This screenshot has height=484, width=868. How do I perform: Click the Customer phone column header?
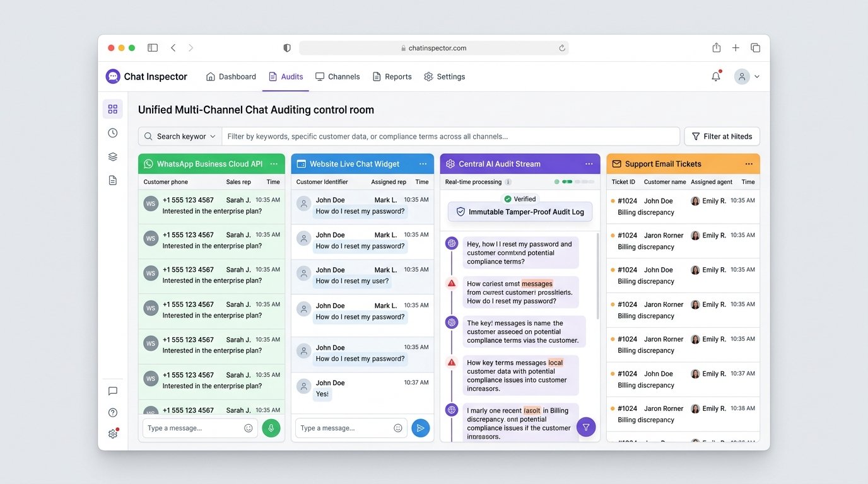point(165,182)
